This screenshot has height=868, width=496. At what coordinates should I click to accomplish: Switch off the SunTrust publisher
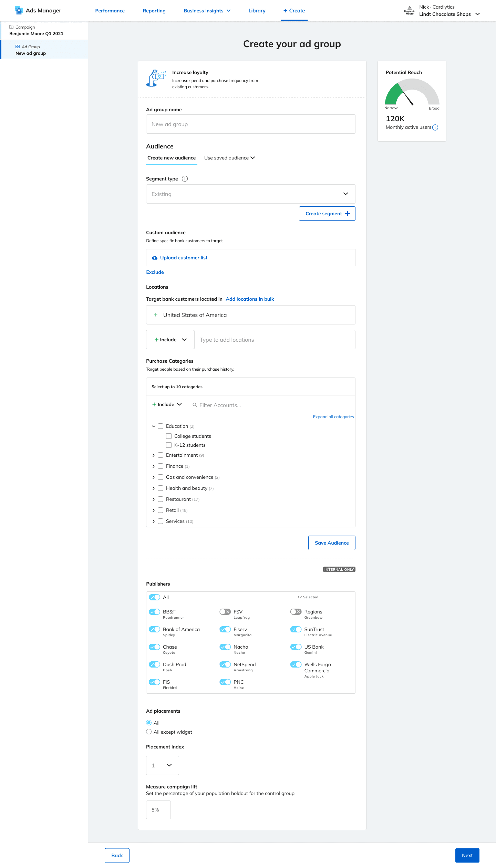(x=296, y=629)
